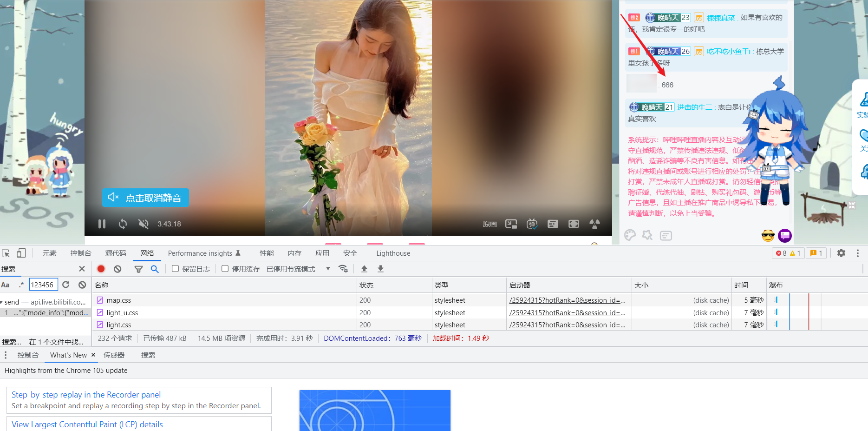Click the issues badge showing 1
This screenshot has height=431, width=868.
[816, 253]
